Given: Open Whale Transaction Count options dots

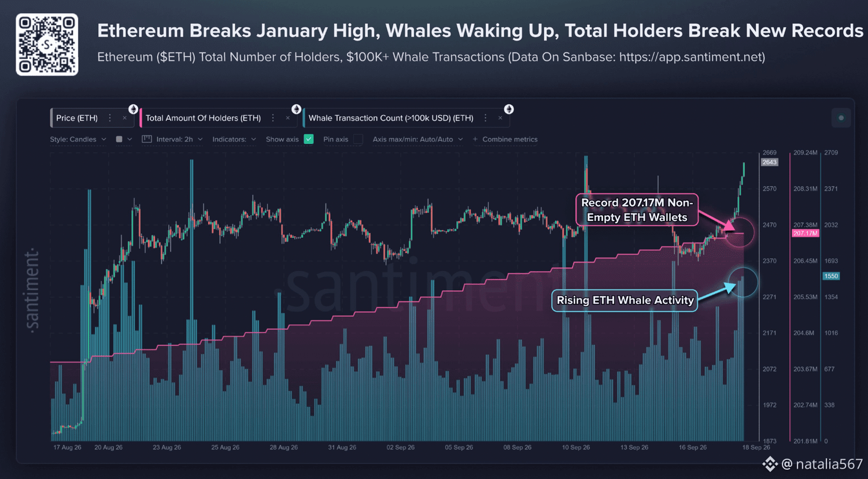Looking at the screenshot, I should [x=486, y=118].
